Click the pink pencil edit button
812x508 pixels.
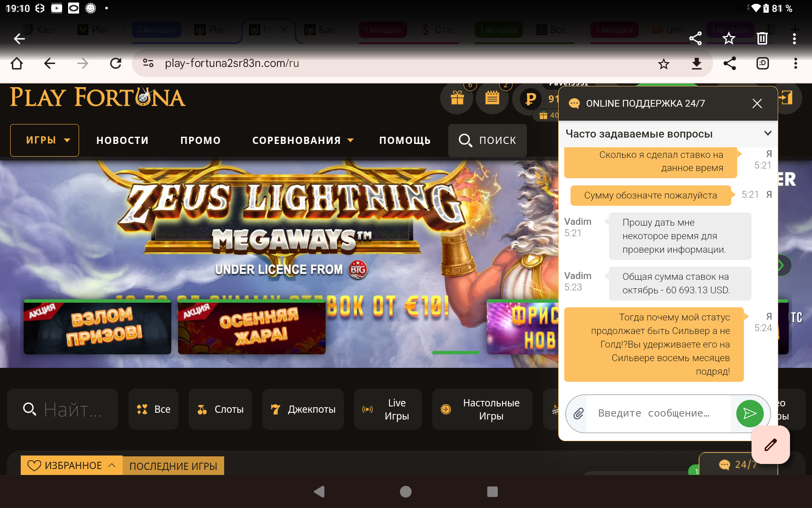pos(770,444)
